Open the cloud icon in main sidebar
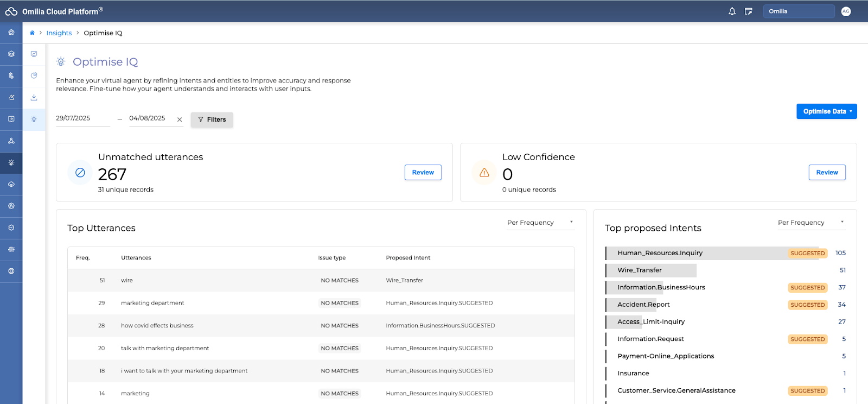This screenshot has height=404, width=868. tap(11, 184)
